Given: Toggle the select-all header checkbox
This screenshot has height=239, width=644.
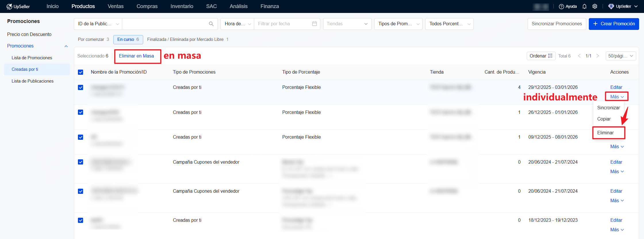Looking at the screenshot, I should (x=81, y=72).
